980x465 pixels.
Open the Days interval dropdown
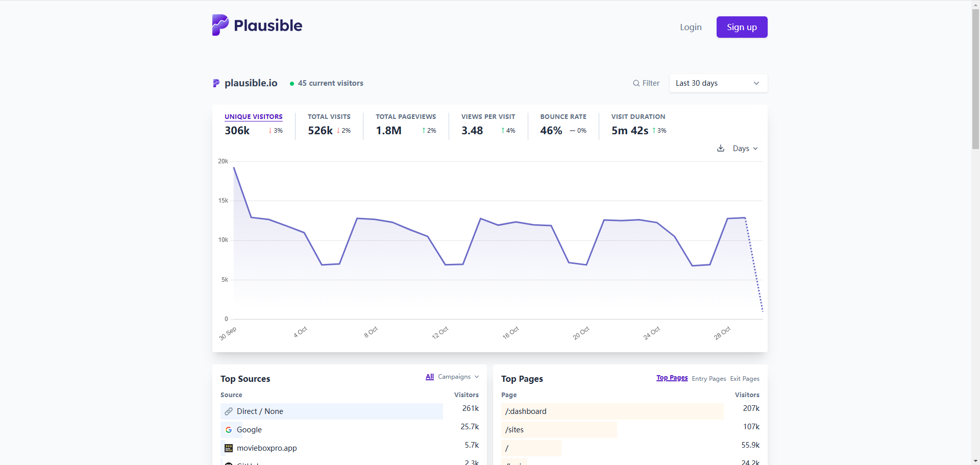click(745, 149)
